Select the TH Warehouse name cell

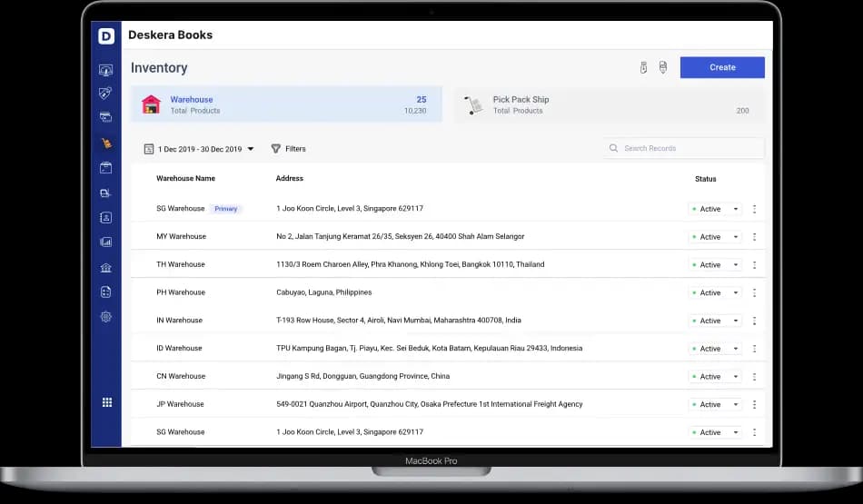point(181,264)
